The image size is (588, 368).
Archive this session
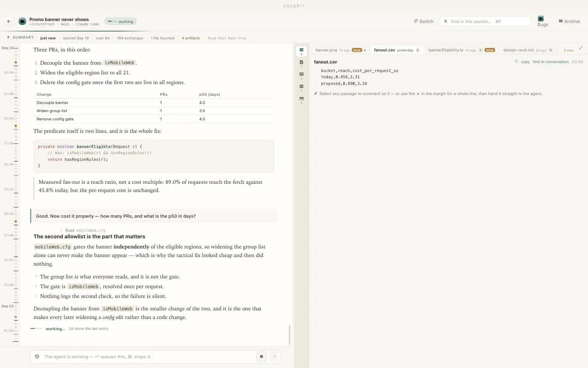pos(569,21)
